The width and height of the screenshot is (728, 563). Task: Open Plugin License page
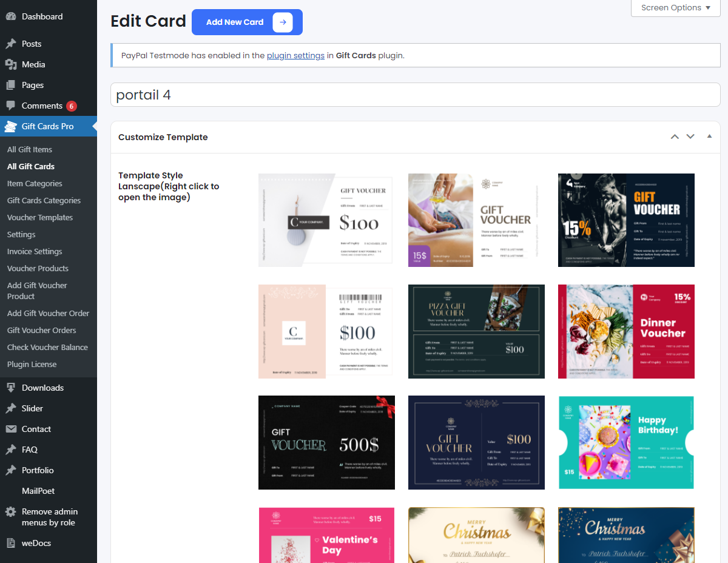tap(32, 364)
